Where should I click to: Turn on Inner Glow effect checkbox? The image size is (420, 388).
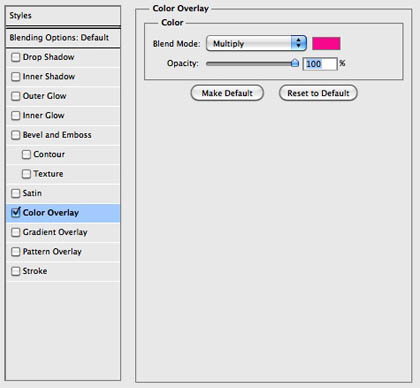16,115
